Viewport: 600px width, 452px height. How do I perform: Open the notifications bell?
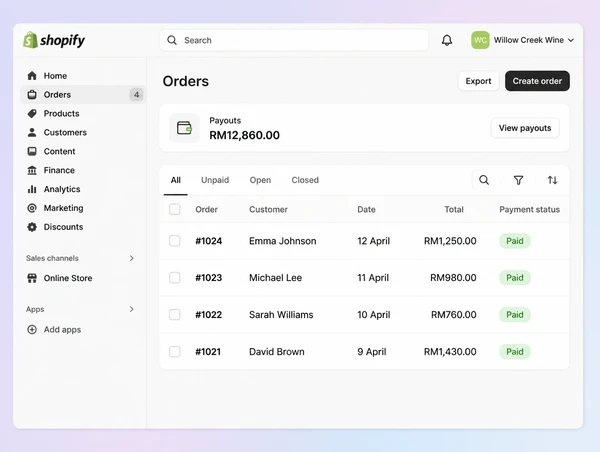447,40
